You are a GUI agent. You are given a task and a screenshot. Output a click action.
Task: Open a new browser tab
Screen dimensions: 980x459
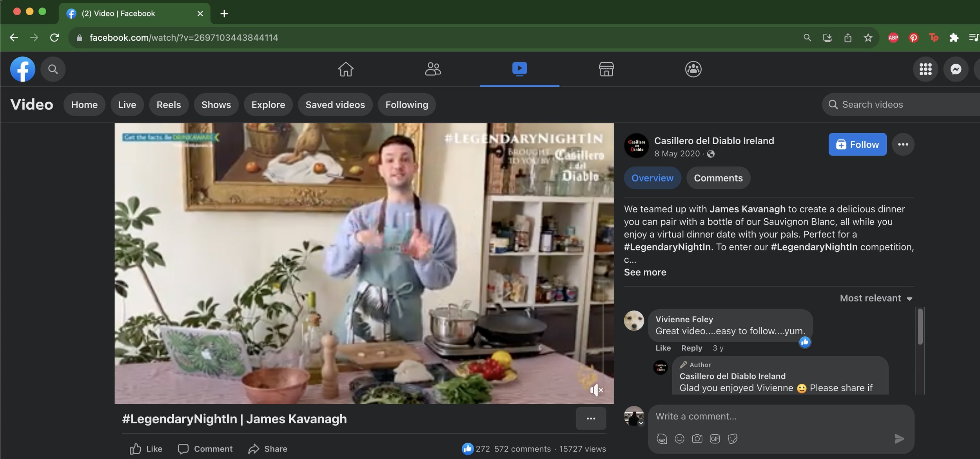pyautogui.click(x=224, y=14)
